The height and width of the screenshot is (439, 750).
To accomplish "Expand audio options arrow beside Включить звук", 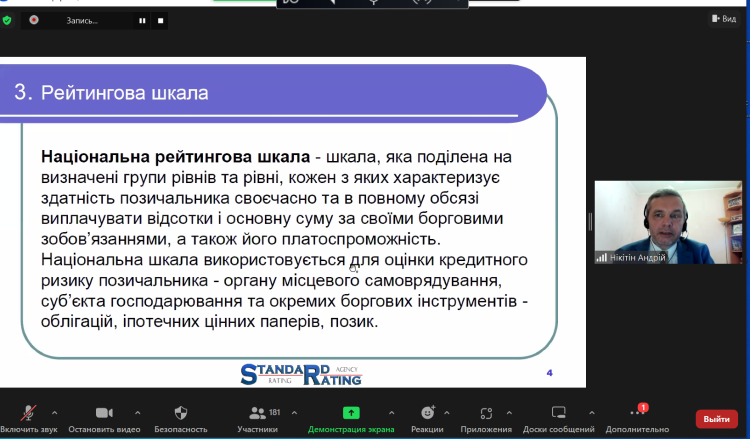I will 54,412.
